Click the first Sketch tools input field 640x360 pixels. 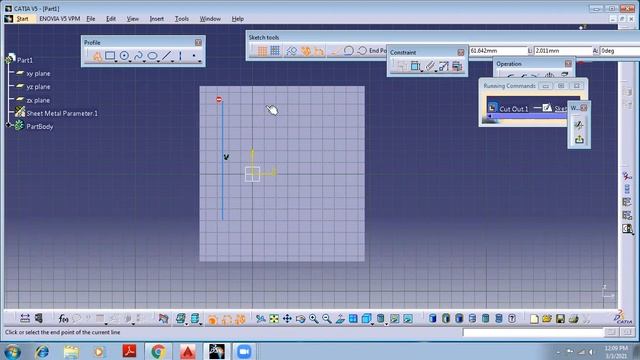pyautogui.click(x=498, y=51)
